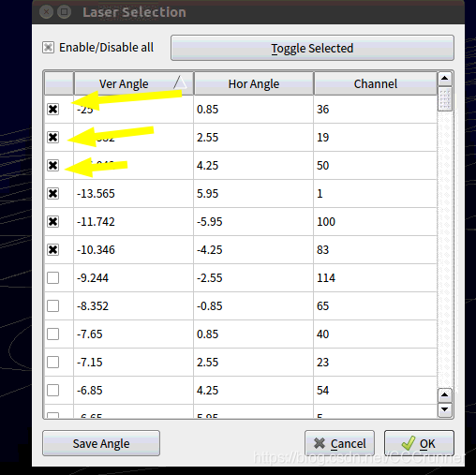476x475 pixels.
Task: Uncheck the checkbox in the -13.565 row
Action: pyautogui.click(x=53, y=194)
